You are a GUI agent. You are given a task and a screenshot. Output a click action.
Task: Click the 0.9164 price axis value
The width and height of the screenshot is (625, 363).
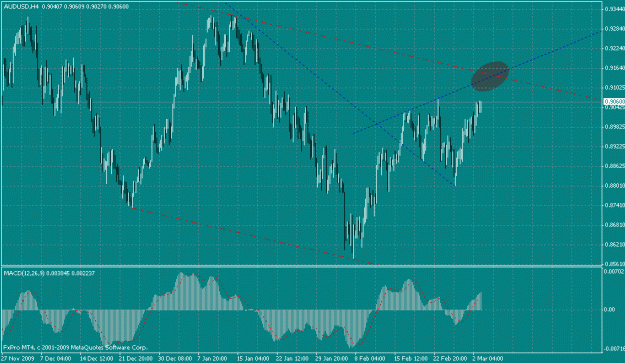pos(616,68)
